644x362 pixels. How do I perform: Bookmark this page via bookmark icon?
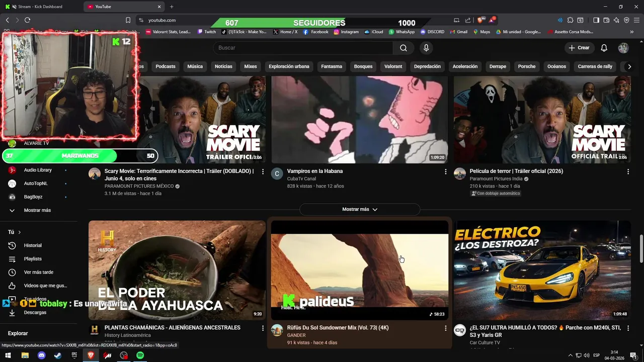[x=128, y=20]
